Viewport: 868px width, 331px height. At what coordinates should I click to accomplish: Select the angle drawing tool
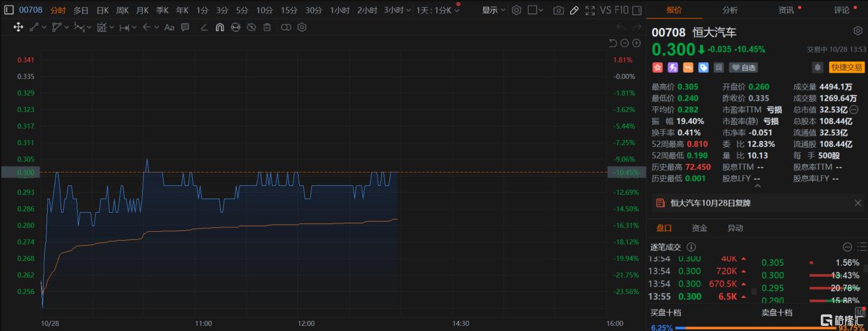(x=204, y=27)
